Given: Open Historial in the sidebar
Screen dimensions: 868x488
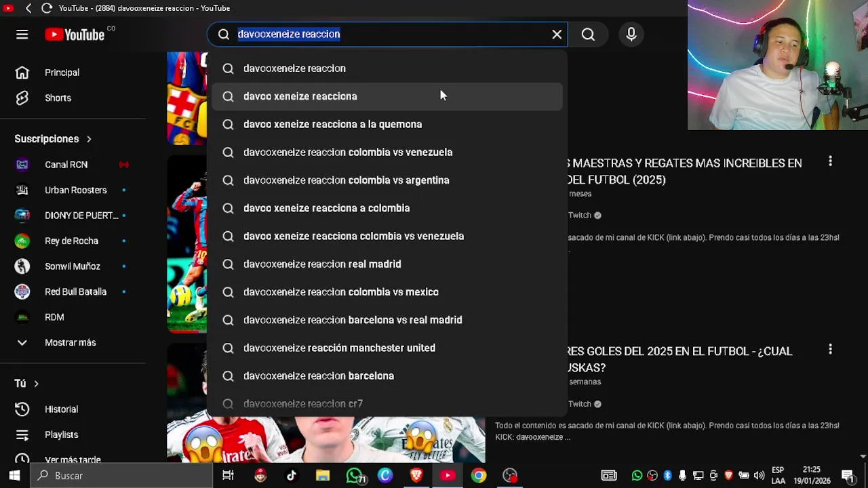Looking at the screenshot, I should coord(73,409).
